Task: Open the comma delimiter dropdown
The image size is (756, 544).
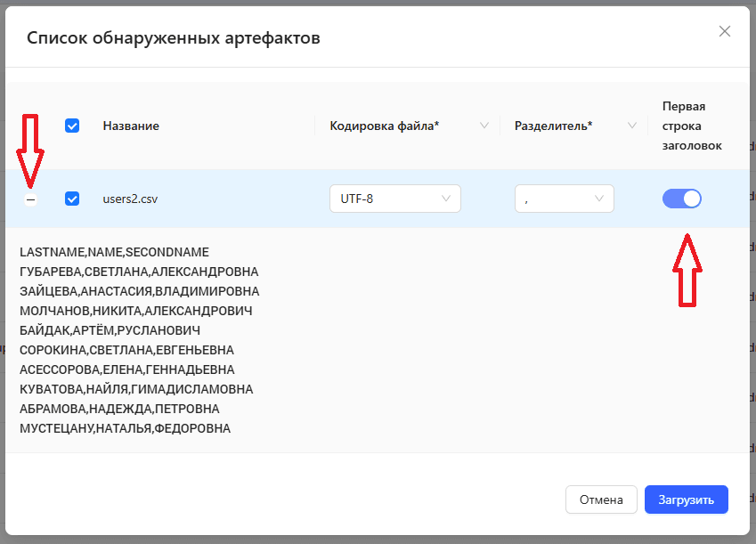Action: tap(565, 199)
